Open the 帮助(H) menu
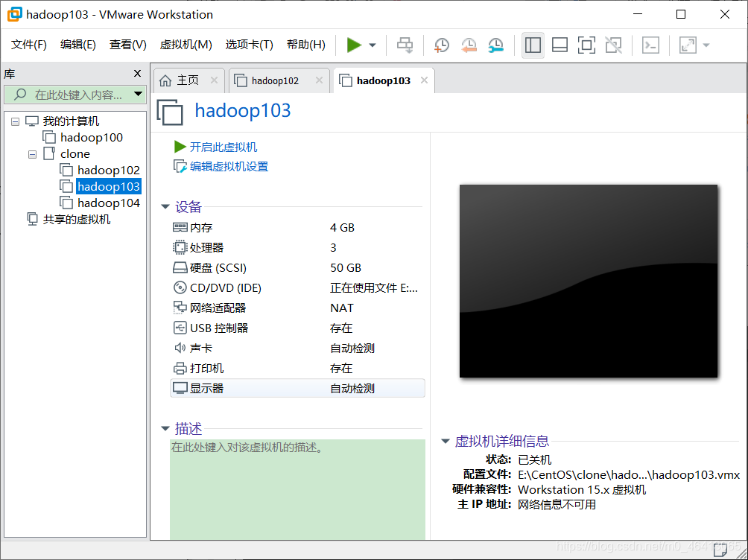This screenshot has width=748, height=560. point(306,45)
